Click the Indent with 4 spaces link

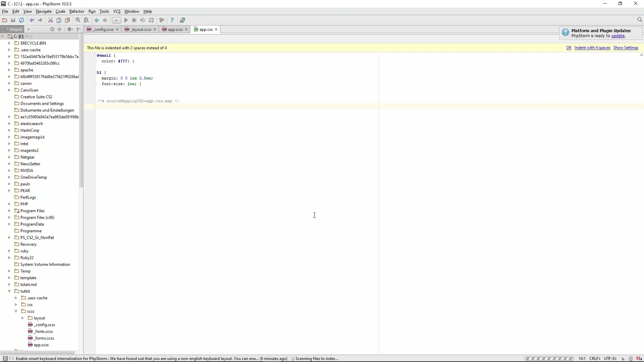click(592, 48)
